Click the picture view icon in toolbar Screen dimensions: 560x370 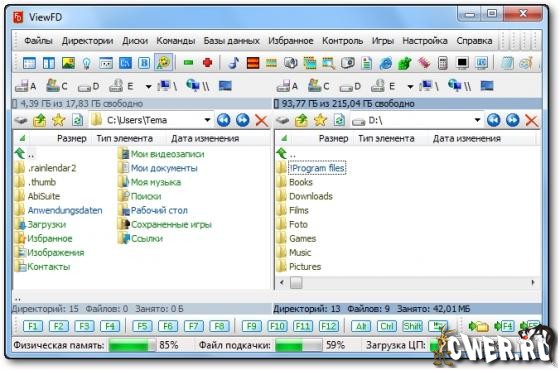pos(68,63)
